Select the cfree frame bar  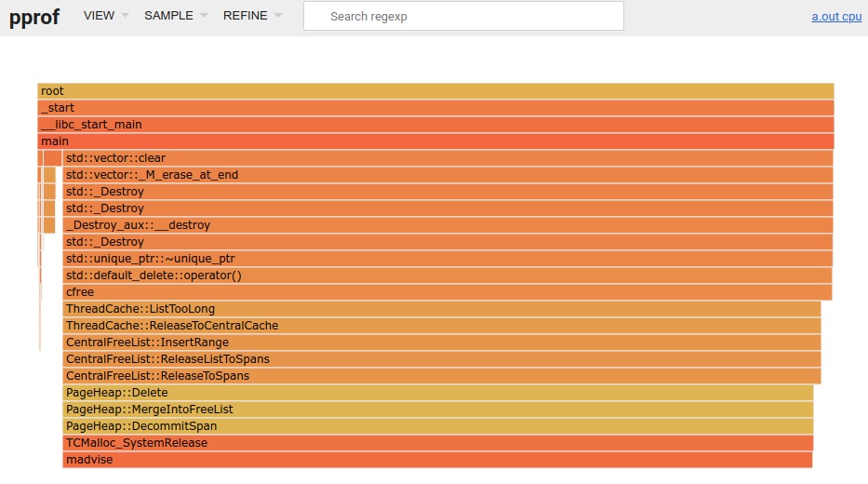447,292
